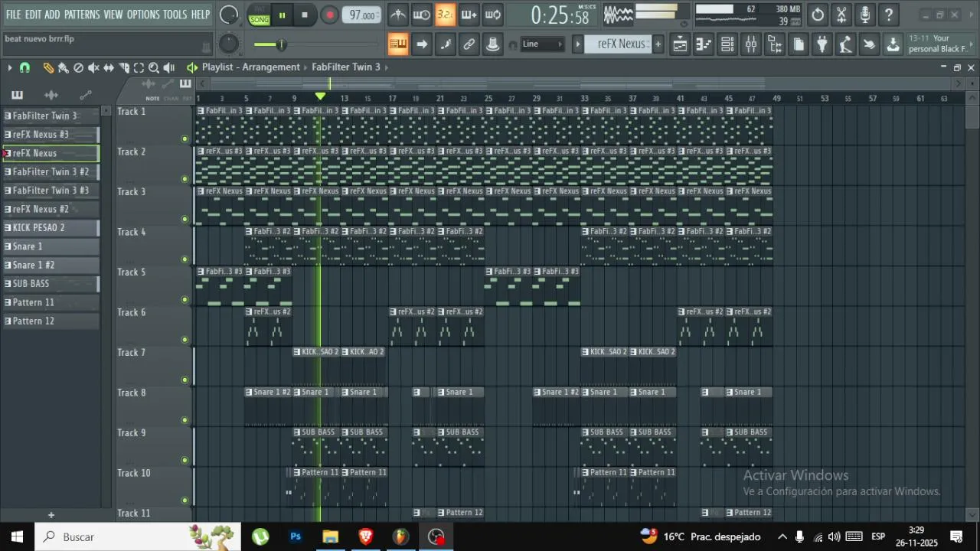Expand the arrow after FabFilter Twin 3 breadcrumb
Screen dimensions: 980x551
387,67
